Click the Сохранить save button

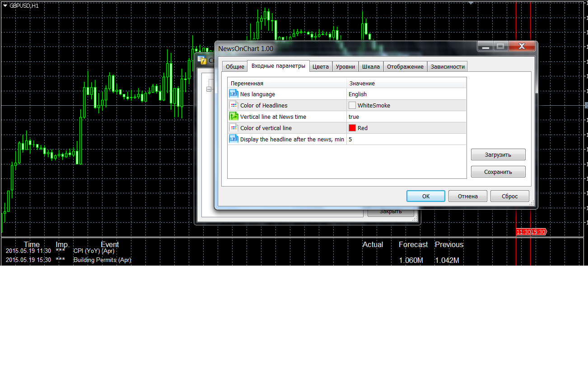tap(498, 172)
